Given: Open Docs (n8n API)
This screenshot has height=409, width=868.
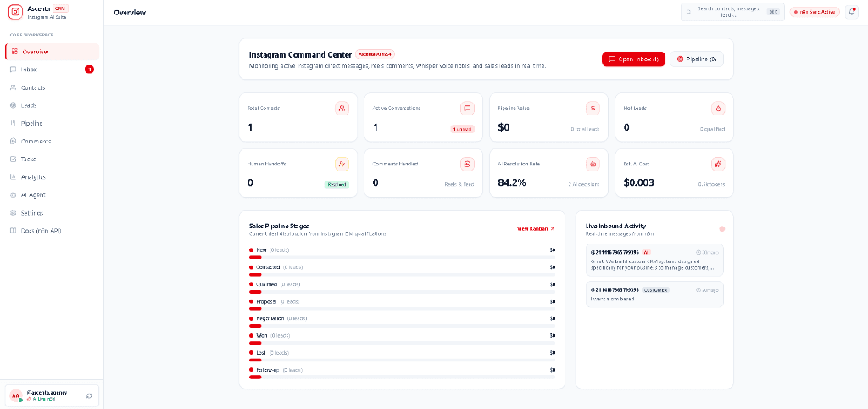Looking at the screenshot, I should [52, 231].
